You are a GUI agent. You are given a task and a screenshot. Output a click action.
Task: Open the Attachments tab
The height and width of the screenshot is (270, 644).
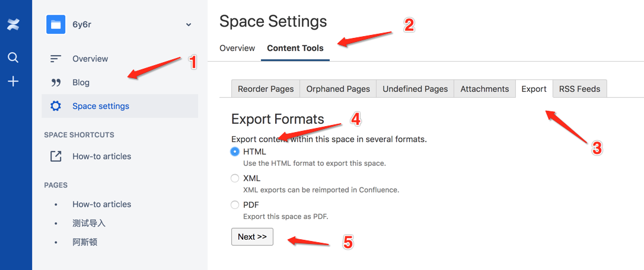pos(484,89)
